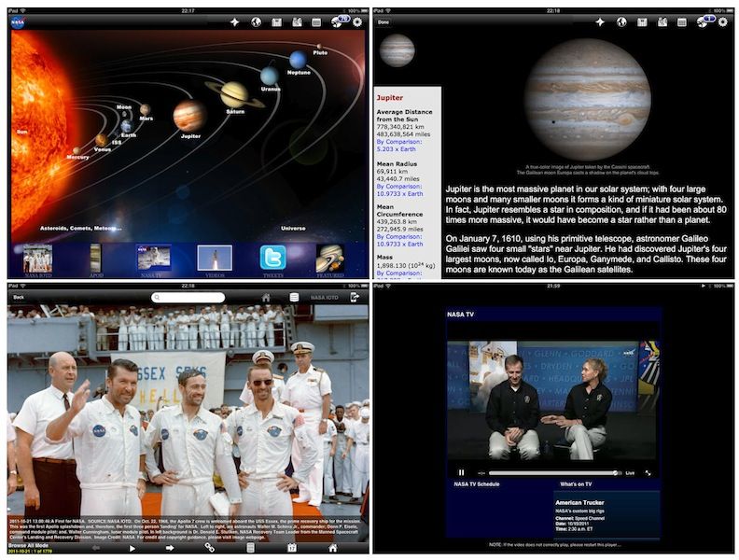The image size is (739, 560).
Task: Open the globe icon in solar system toolbar
Action: point(256,22)
